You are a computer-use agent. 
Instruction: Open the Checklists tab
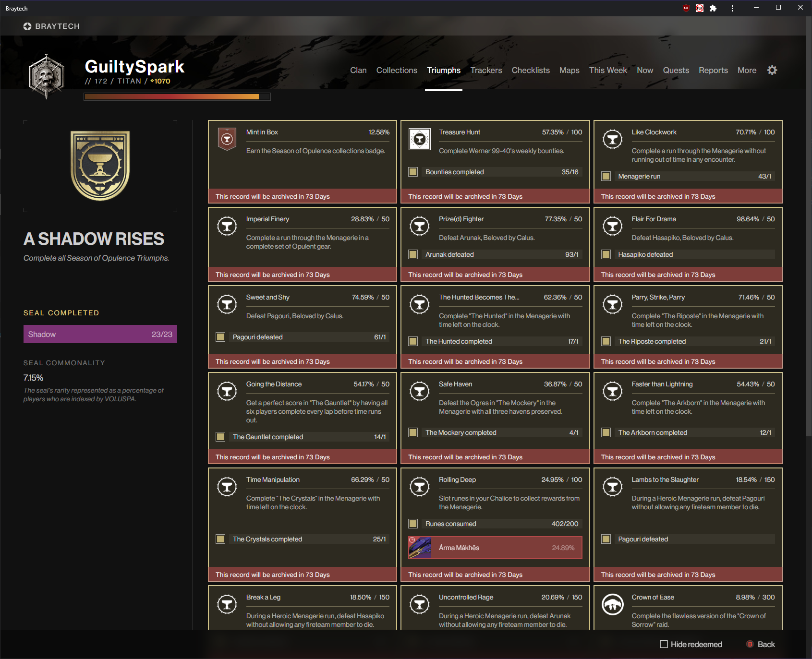point(531,70)
